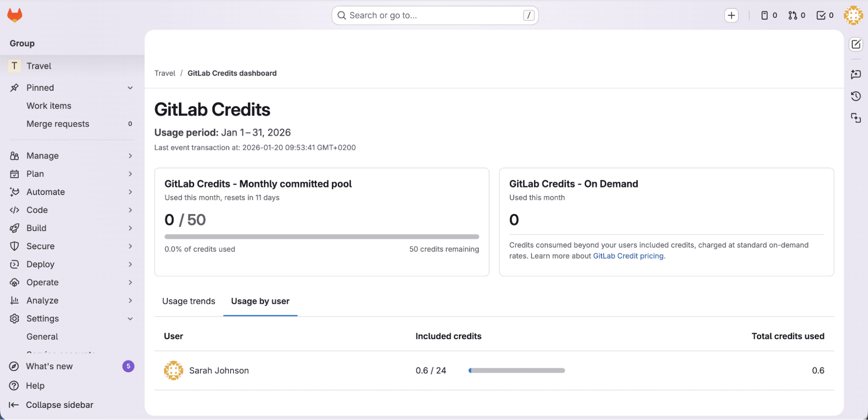Open the history icon in right sidebar
This screenshot has height=420, width=868.
(856, 96)
